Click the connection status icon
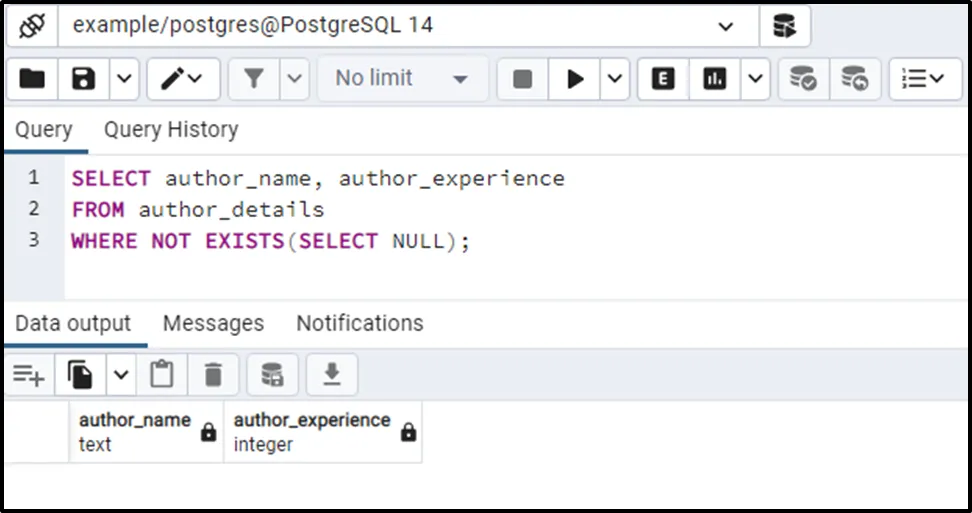972x513 pixels. click(x=31, y=27)
